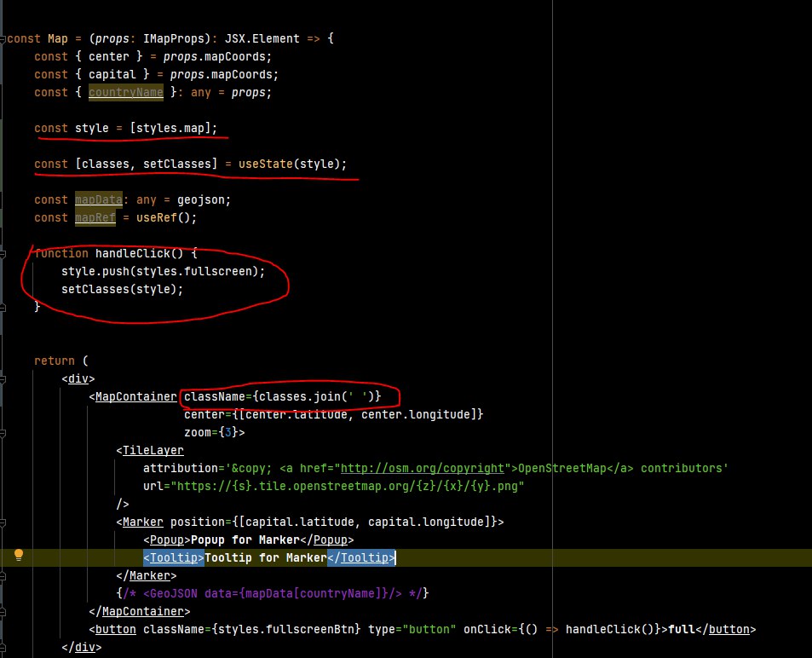Screen dimensions: 812x658
Task: Click styles.fullscreenBtn in the button className
Action: coord(285,630)
